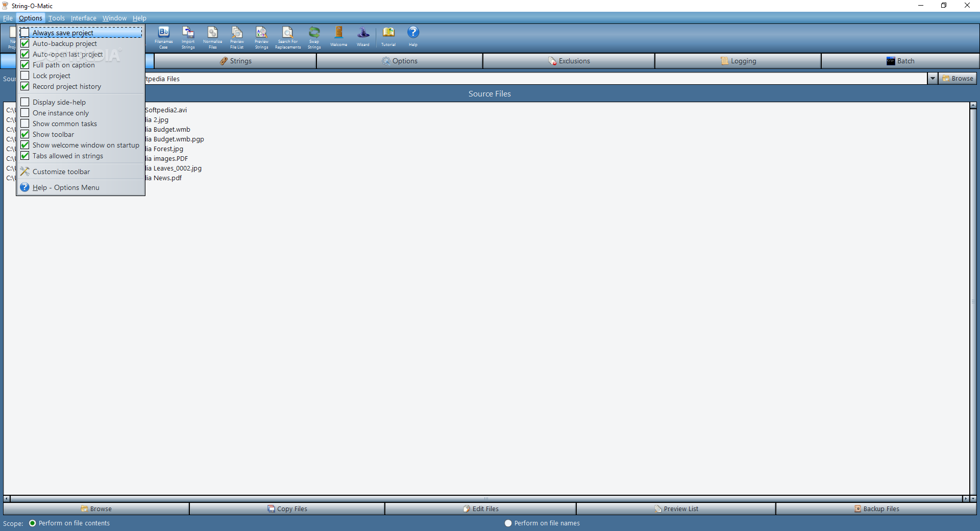Click the Import Strings toolbar icon

coord(188,37)
